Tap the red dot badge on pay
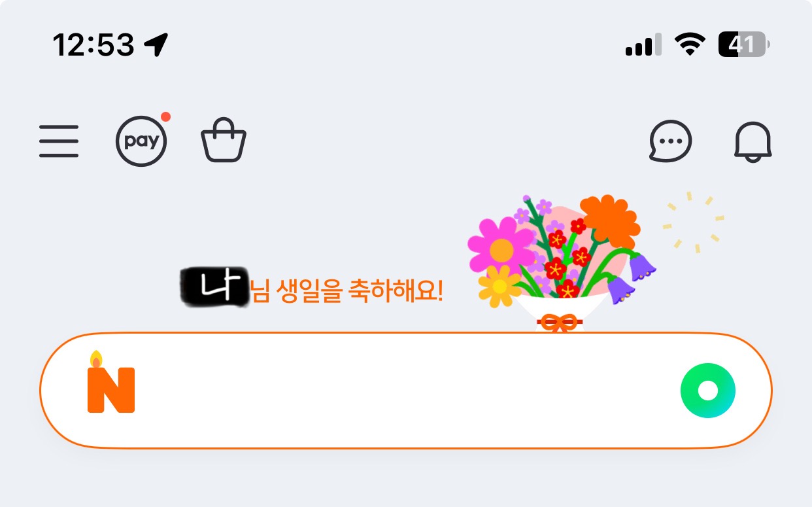 tap(165, 117)
